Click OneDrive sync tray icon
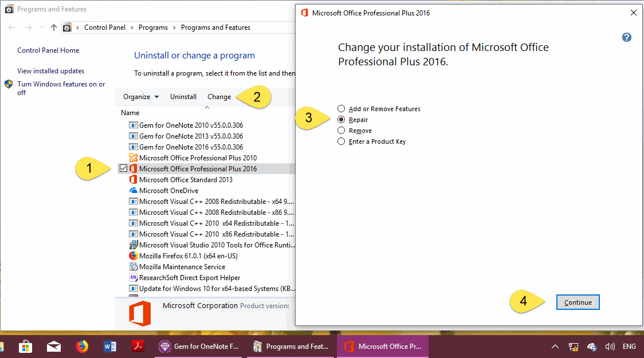Image resolution: width=644 pixels, height=358 pixels. (592, 347)
